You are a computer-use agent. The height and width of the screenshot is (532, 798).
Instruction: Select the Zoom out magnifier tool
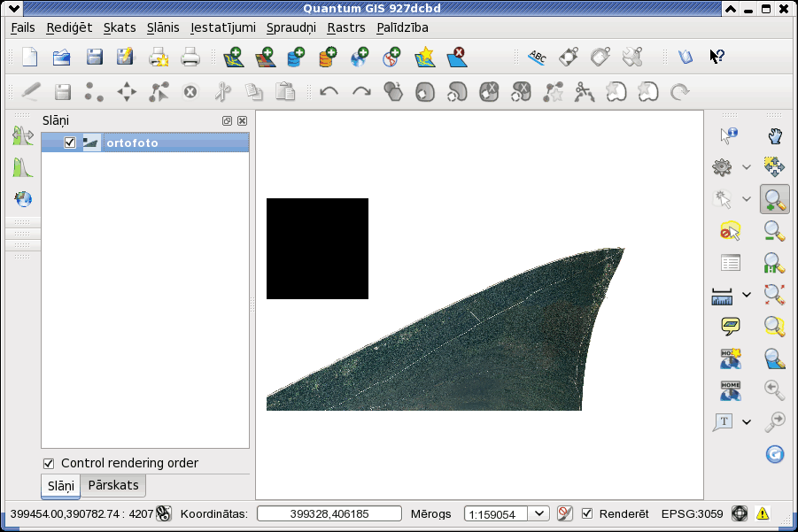(x=775, y=231)
